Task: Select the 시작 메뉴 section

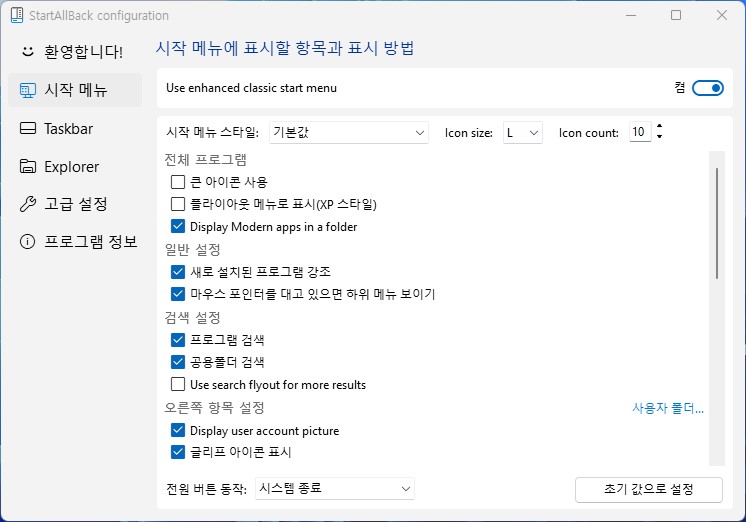Action: 75,90
